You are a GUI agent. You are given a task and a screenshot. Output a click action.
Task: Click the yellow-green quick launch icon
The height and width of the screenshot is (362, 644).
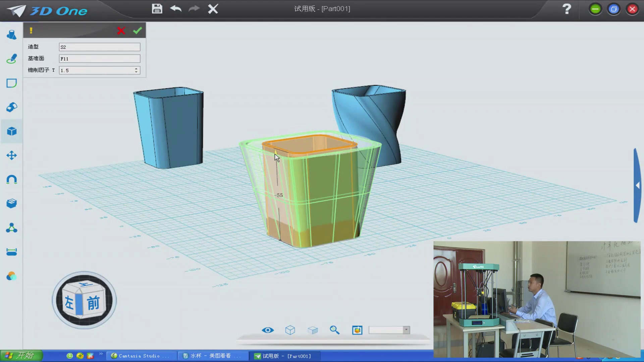coord(80,356)
